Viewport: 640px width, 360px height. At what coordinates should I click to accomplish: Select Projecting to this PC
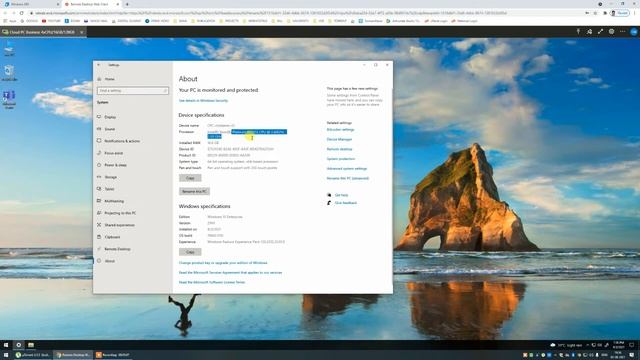click(x=120, y=213)
